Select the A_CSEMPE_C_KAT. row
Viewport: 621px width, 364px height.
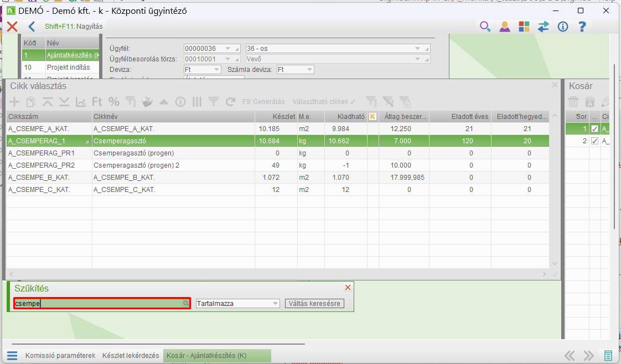[x=278, y=190]
